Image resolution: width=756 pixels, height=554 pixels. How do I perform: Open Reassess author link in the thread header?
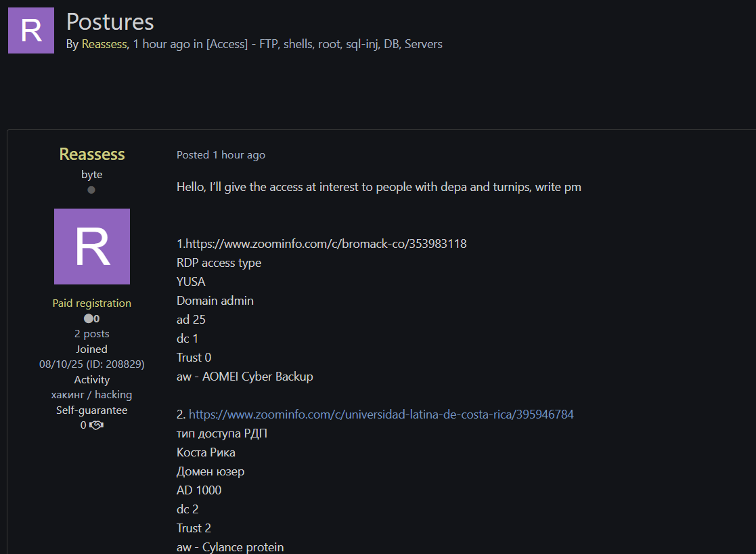pos(104,44)
